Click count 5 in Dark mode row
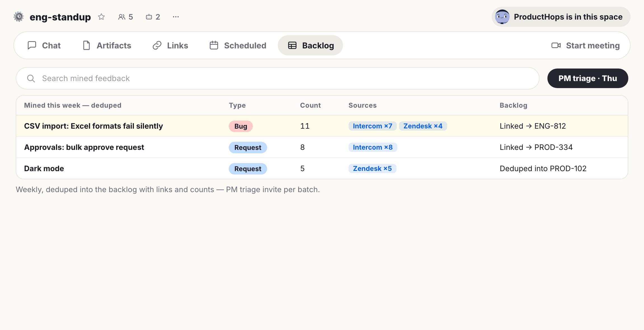 point(302,168)
